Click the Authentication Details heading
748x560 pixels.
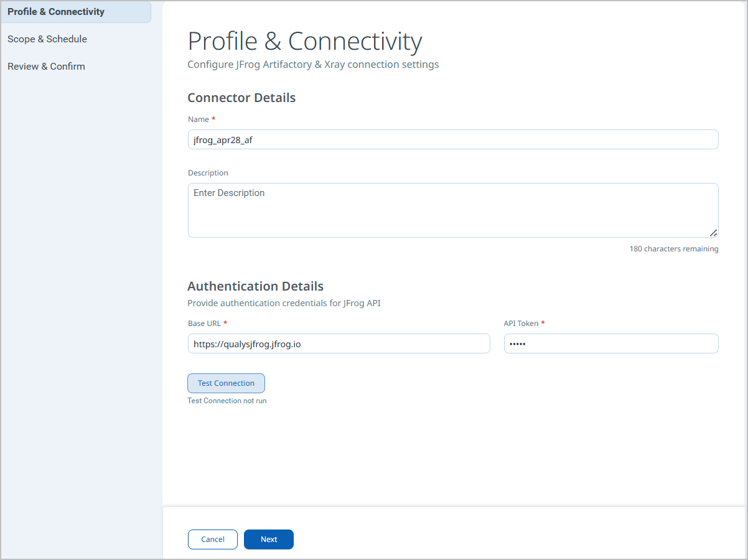256,286
